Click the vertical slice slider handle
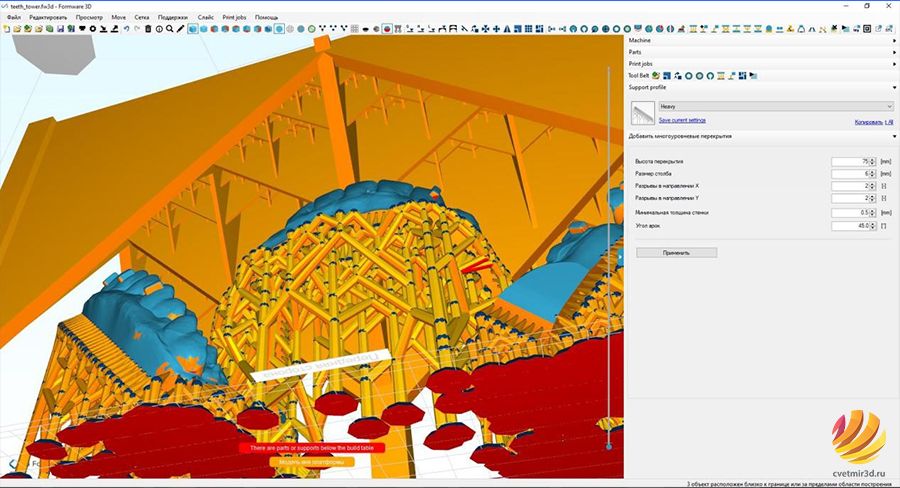This screenshot has height=488, width=900. 609,446
